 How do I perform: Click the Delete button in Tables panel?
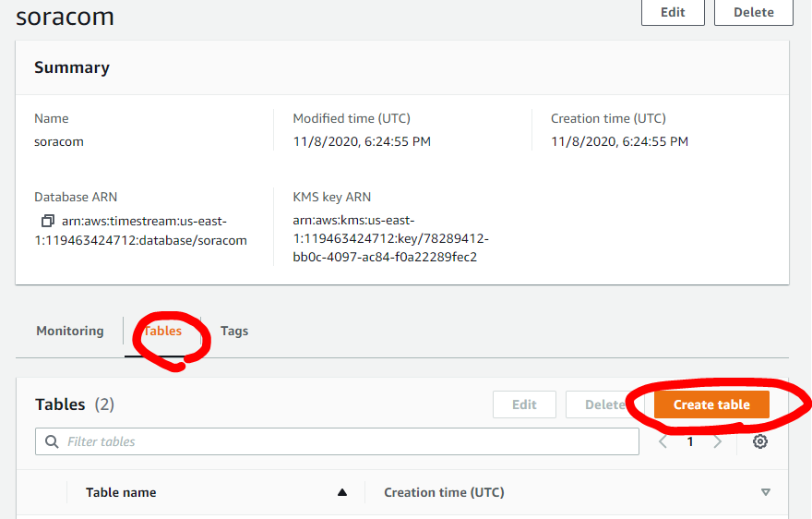[605, 404]
